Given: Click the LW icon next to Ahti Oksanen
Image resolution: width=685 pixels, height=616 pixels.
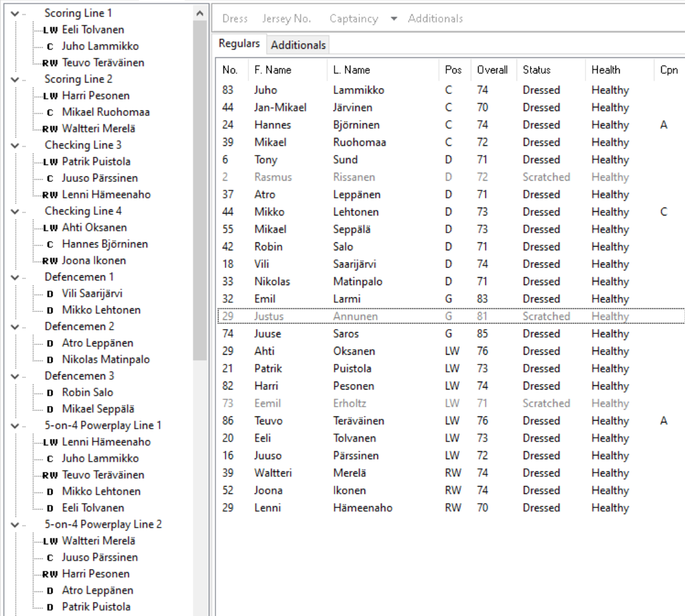Looking at the screenshot, I should [50, 228].
